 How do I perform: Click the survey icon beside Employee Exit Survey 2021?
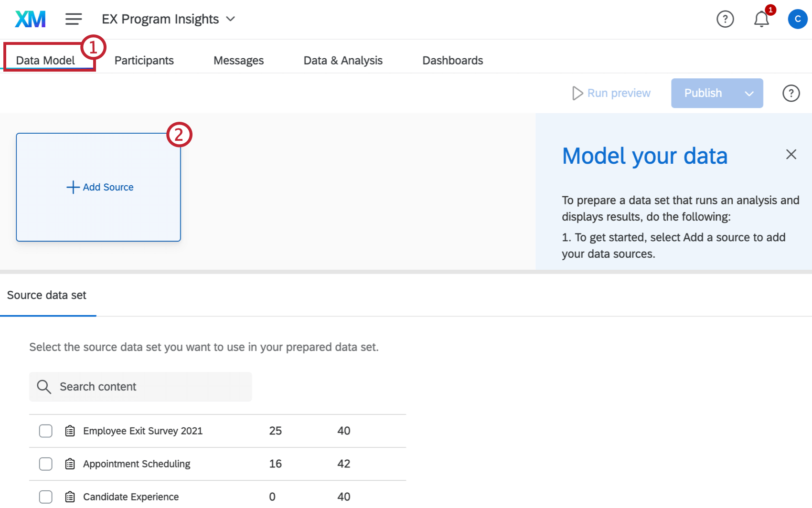70,431
